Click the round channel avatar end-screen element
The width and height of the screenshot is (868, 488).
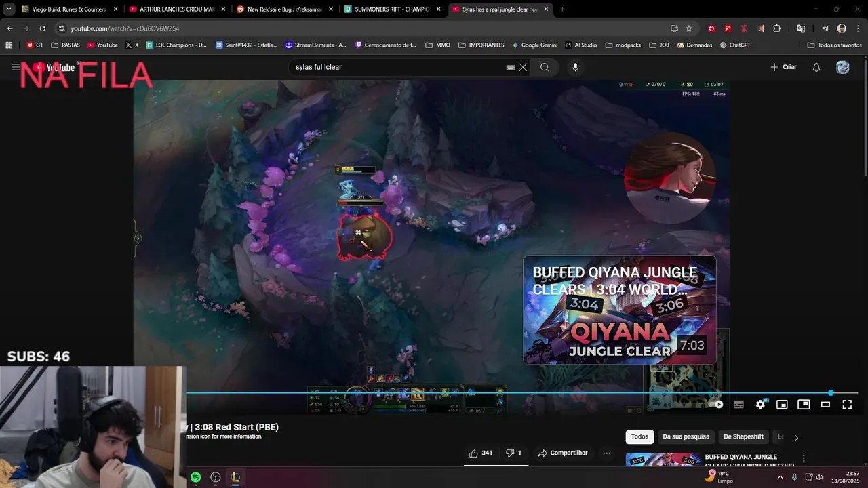click(x=669, y=178)
